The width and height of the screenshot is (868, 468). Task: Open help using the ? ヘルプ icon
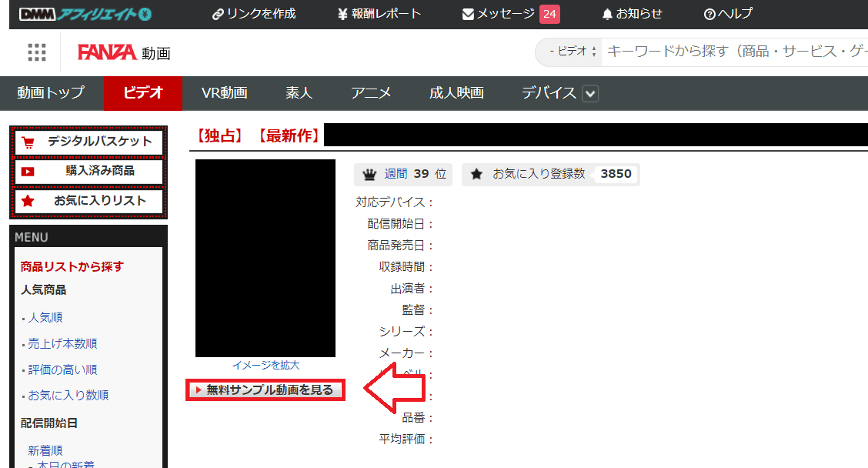coord(709,13)
